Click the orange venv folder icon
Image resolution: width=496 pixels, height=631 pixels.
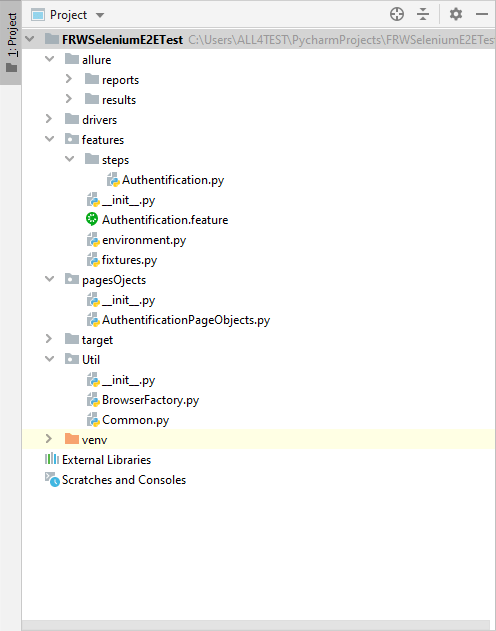tap(72, 439)
